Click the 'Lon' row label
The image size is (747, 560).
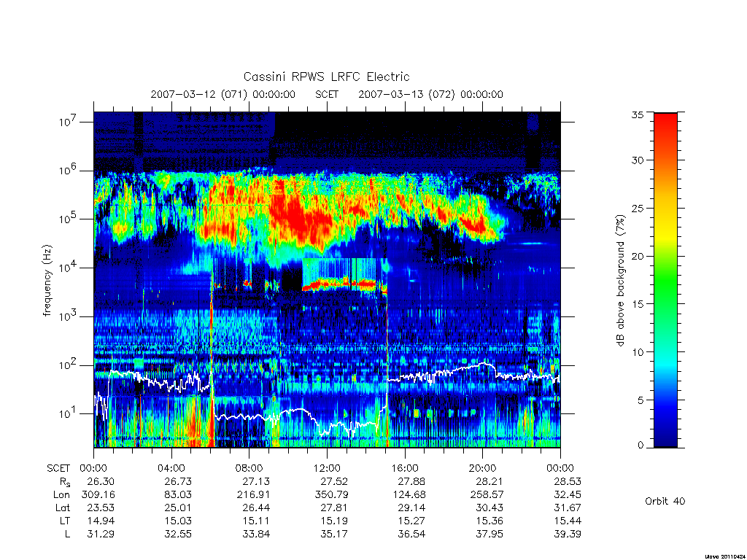[61, 495]
